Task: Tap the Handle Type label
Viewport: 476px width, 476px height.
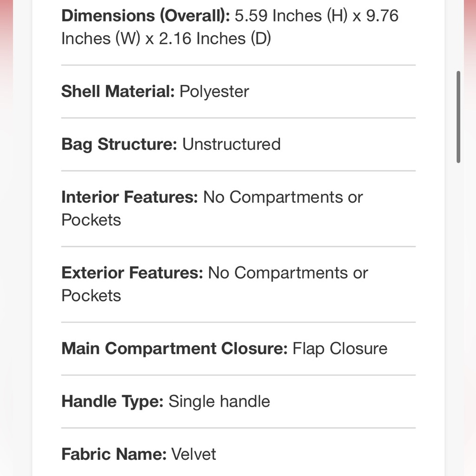Action: point(112,401)
